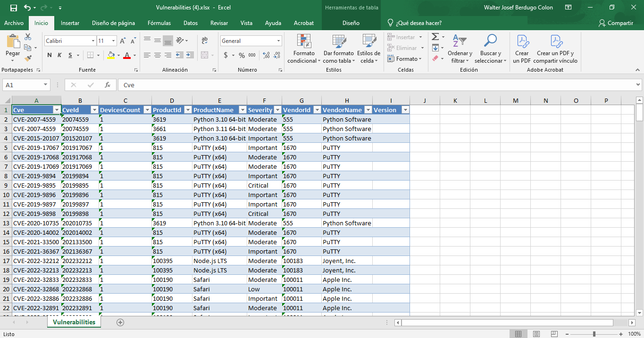The image size is (644, 338).
Task: Toggle underline (S) formatting
Action: coord(69,55)
